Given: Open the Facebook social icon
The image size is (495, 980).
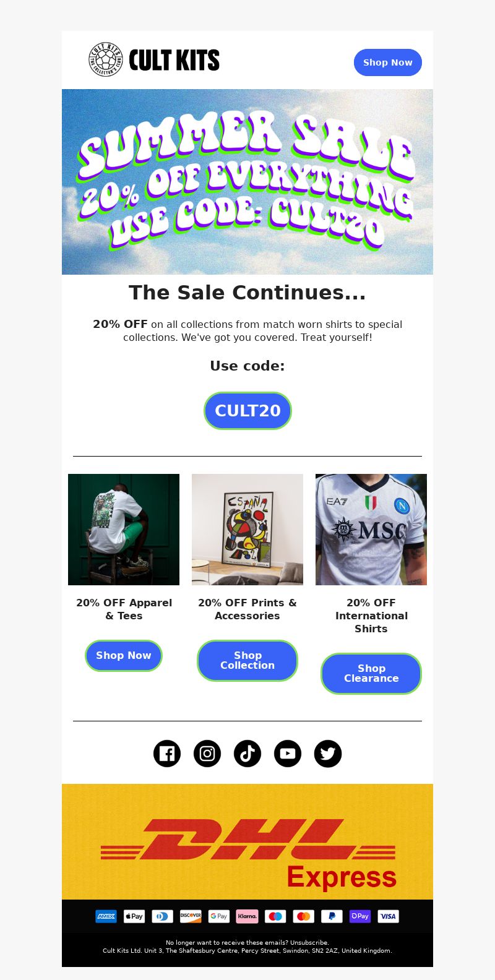Looking at the screenshot, I should pyautogui.click(x=167, y=754).
